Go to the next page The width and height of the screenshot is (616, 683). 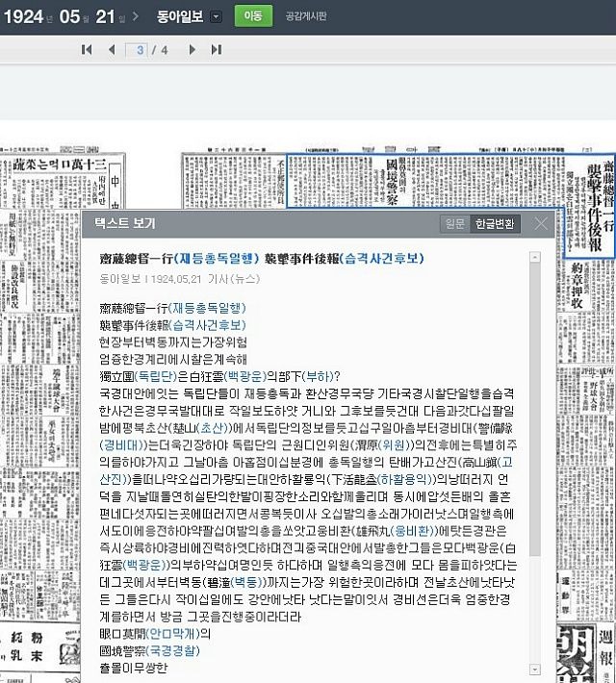[192, 50]
